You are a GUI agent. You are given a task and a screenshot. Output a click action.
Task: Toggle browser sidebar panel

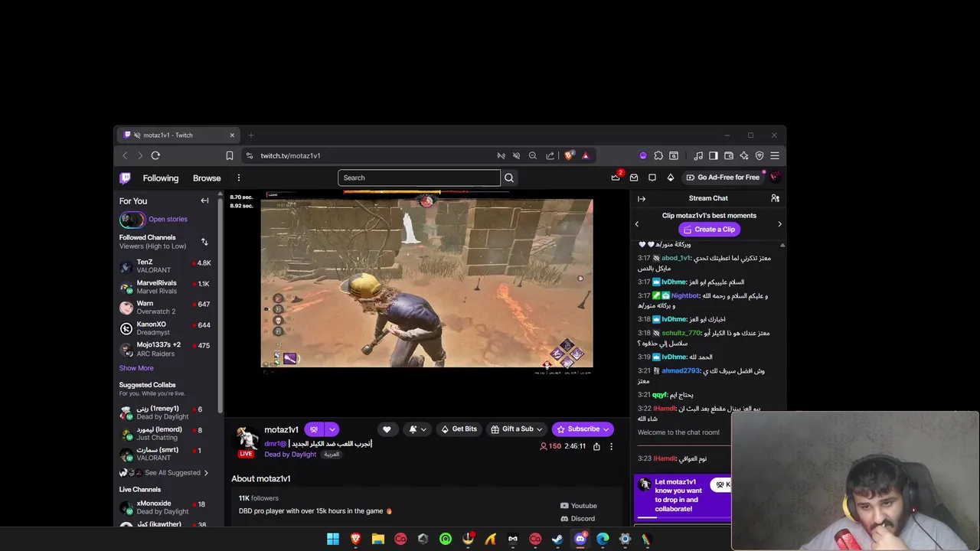coord(714,155)
